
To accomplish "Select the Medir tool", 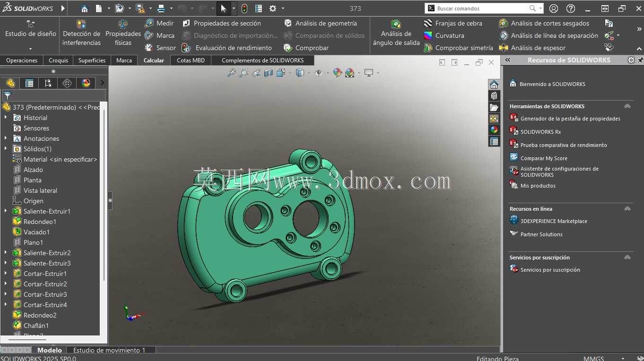I will (x=159, y=23).
